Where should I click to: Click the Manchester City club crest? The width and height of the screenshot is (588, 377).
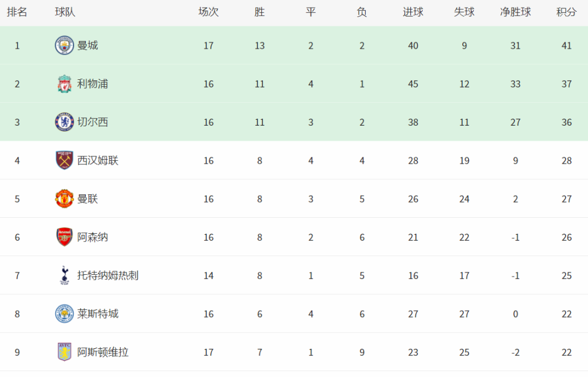click(x=65, y=46)
